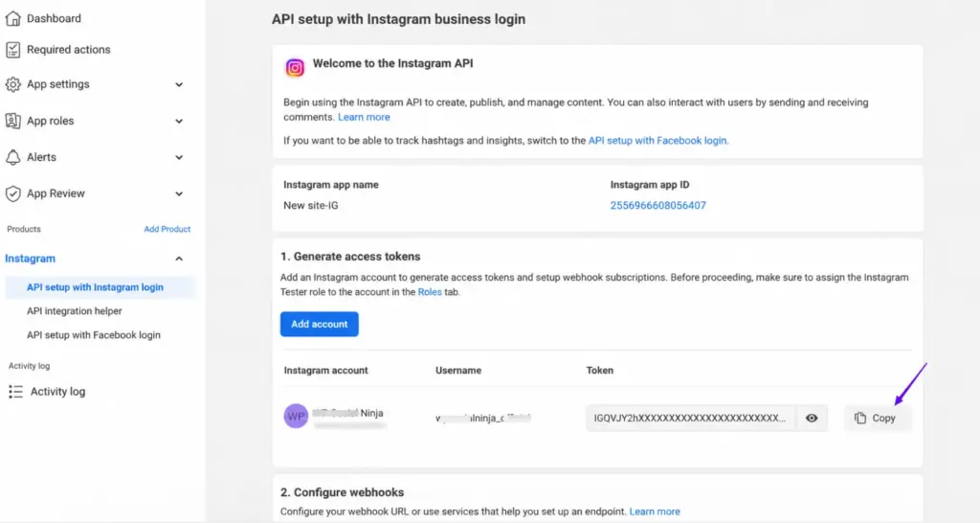Expand the App settings chevron

pyautogui.click(x=179, y=84)
